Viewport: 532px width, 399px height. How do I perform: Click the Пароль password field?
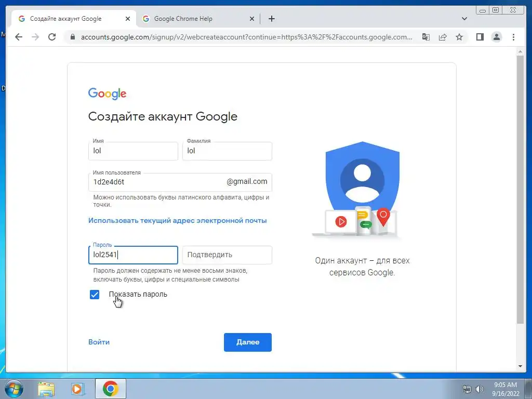133,255
